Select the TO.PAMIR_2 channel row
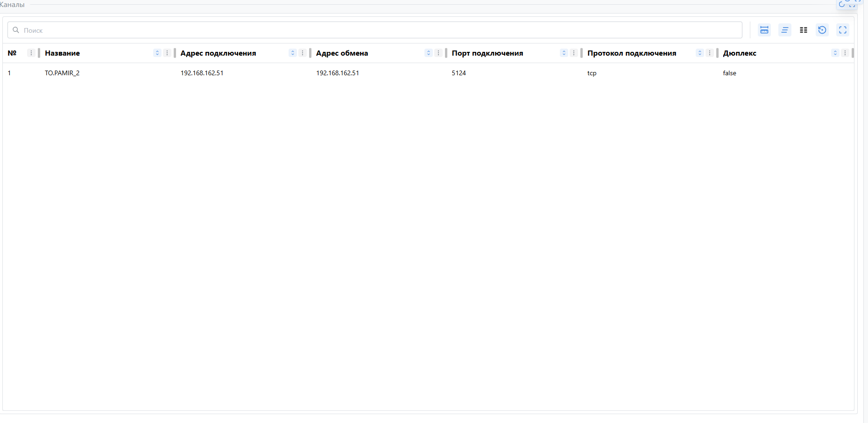 [x=62, y=73]
